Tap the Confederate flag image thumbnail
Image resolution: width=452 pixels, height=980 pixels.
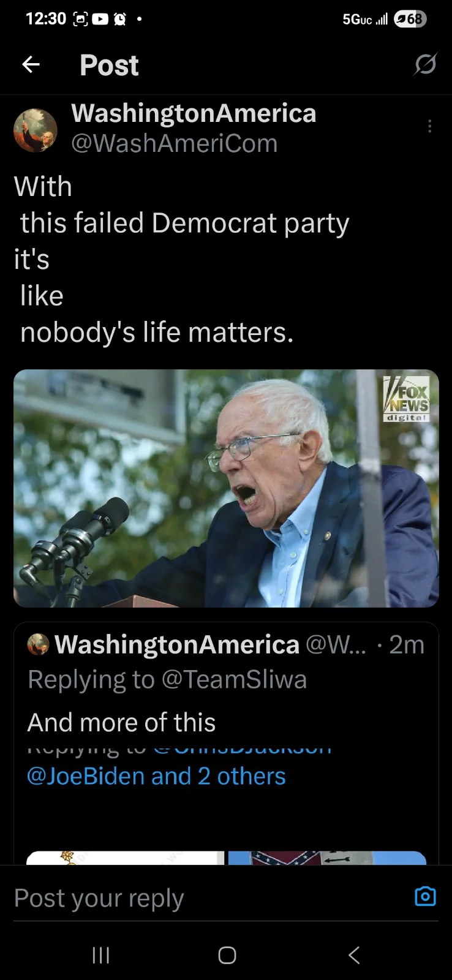pyautogui.click(x=327, y=858)
